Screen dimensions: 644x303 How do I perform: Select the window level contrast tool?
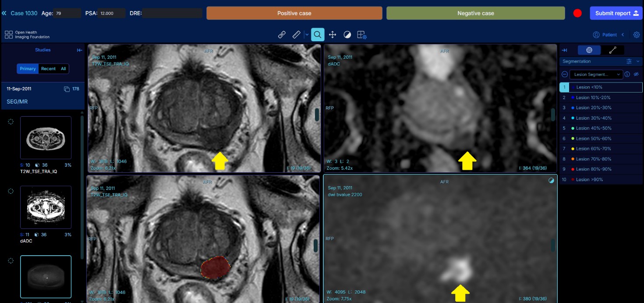(347, 35)
